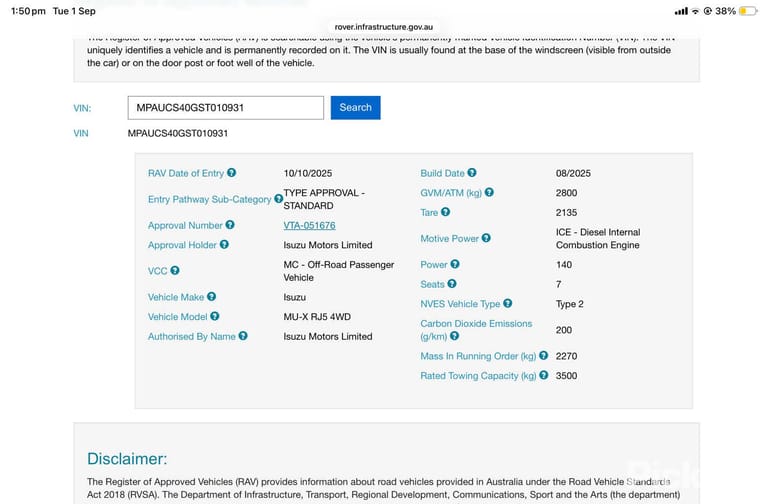
Task: Select the NVES Vehicle Type label
Action: [x=460, y=304]
